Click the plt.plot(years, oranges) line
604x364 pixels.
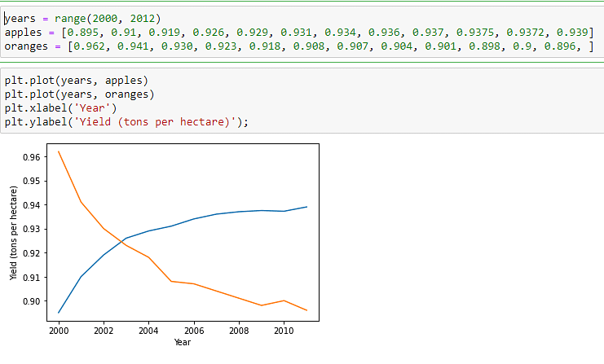(x=79, y=94)
